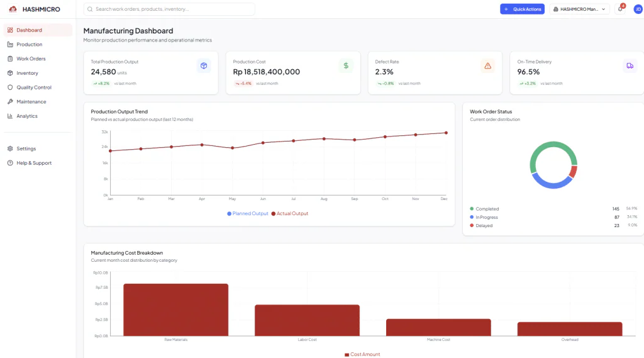Open Settings from the sidebar
The width and height of the screenshot is (644, 358).
point(38,148)
